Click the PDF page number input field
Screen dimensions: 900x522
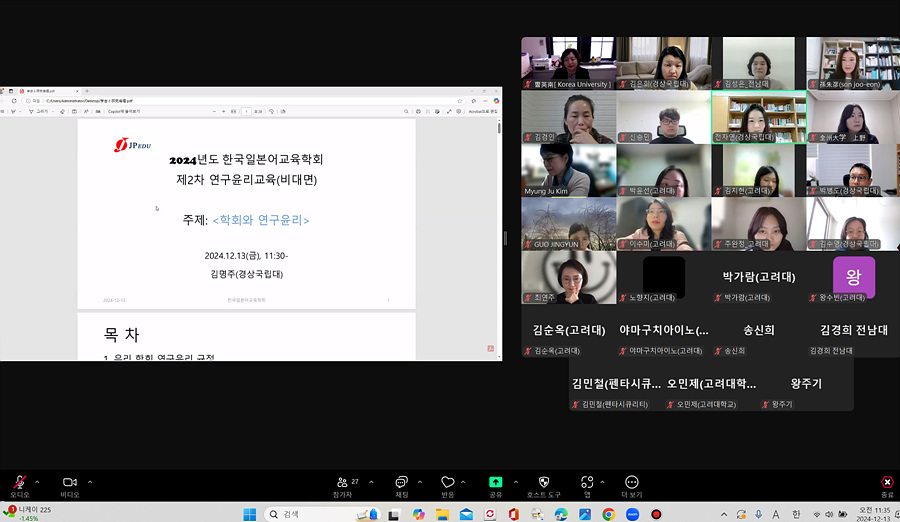pyautogui.click(x=246, y=112)
